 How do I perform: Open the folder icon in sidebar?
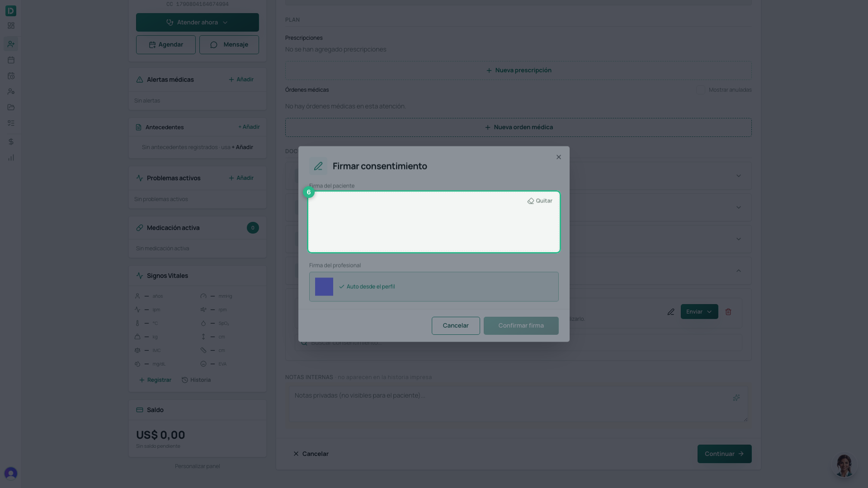(x=11, y=108)
